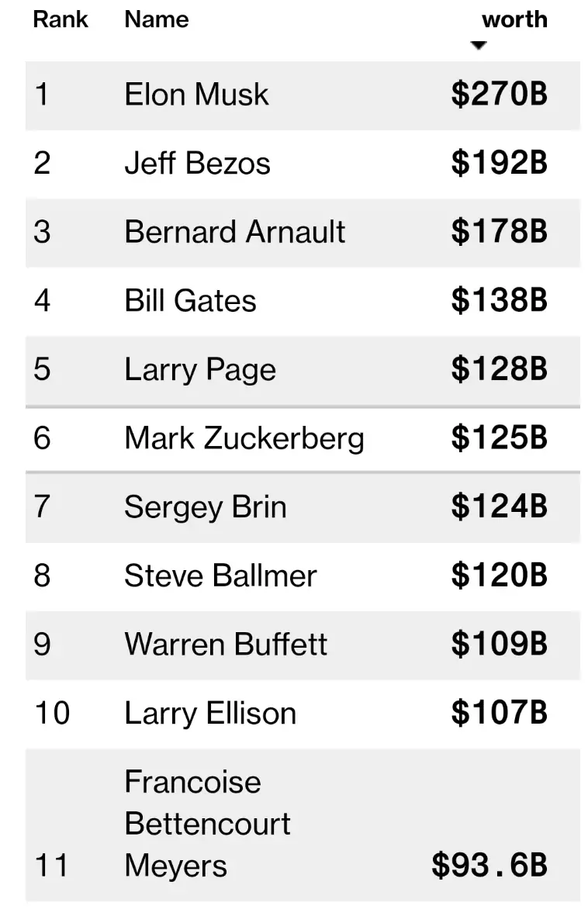The width and height of the screenshot is (588, 923).
Task: Click the $270B net worth value
Action: pyautogui.click(x=499, y=95)
